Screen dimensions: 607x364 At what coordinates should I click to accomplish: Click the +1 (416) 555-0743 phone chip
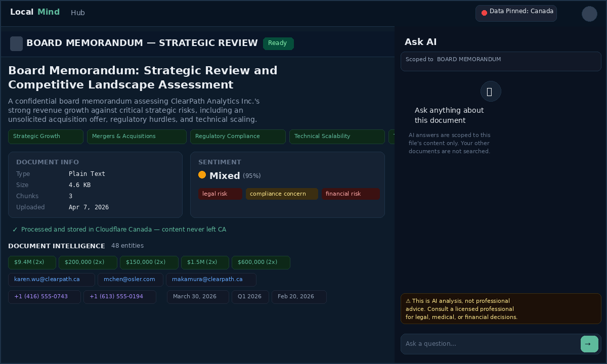click(45, 297)
